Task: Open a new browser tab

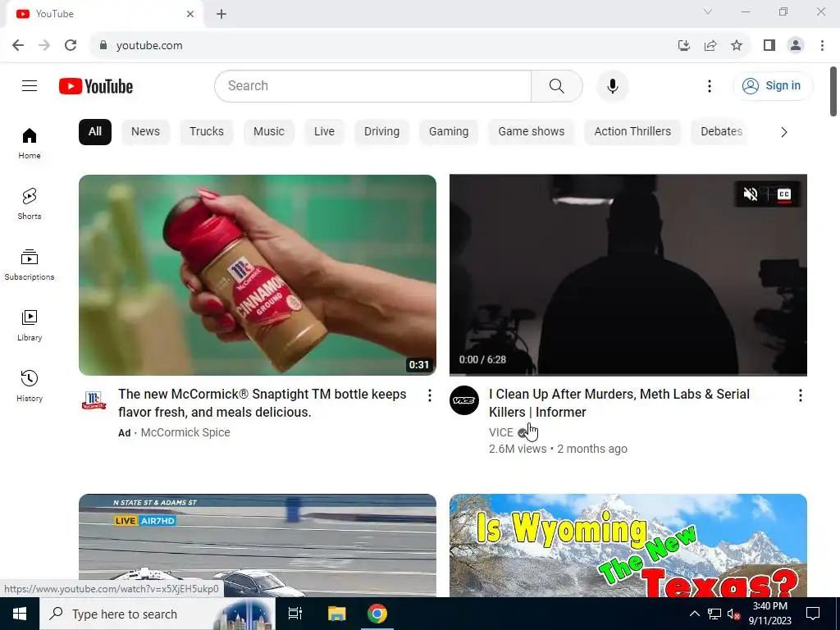Action: pos(221,14)
